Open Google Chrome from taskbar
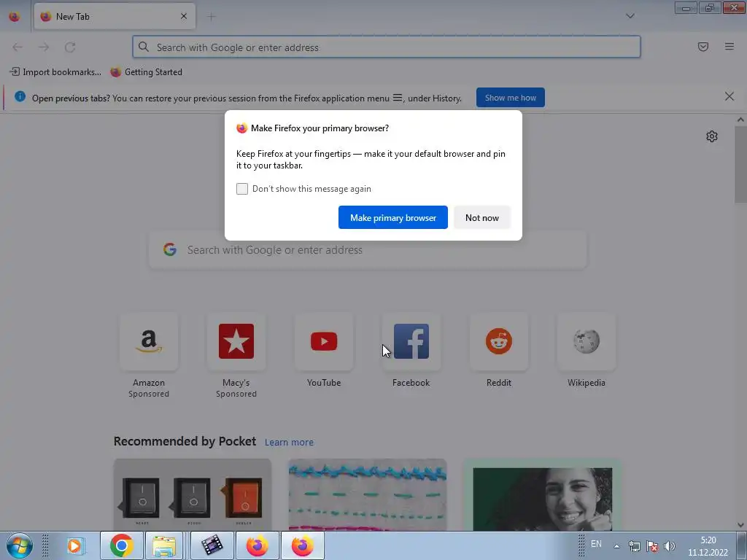747x560 pixels. point(122,545)
